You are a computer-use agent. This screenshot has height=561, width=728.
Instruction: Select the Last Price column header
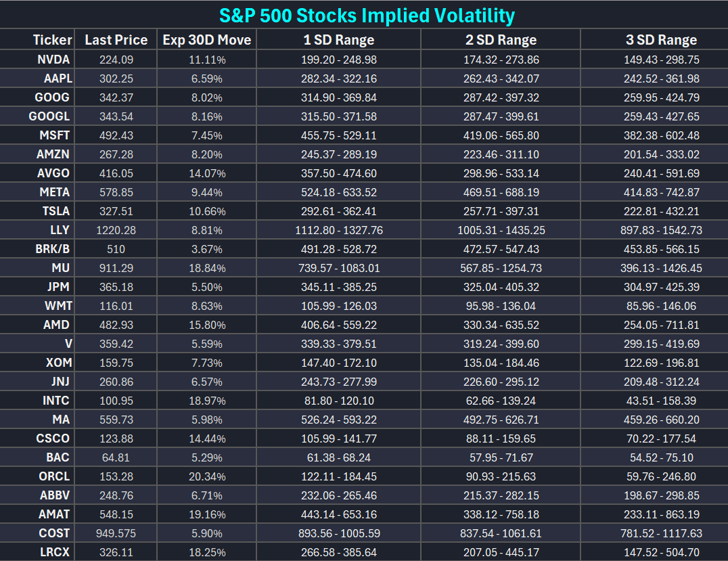click(x=116, y=40)
